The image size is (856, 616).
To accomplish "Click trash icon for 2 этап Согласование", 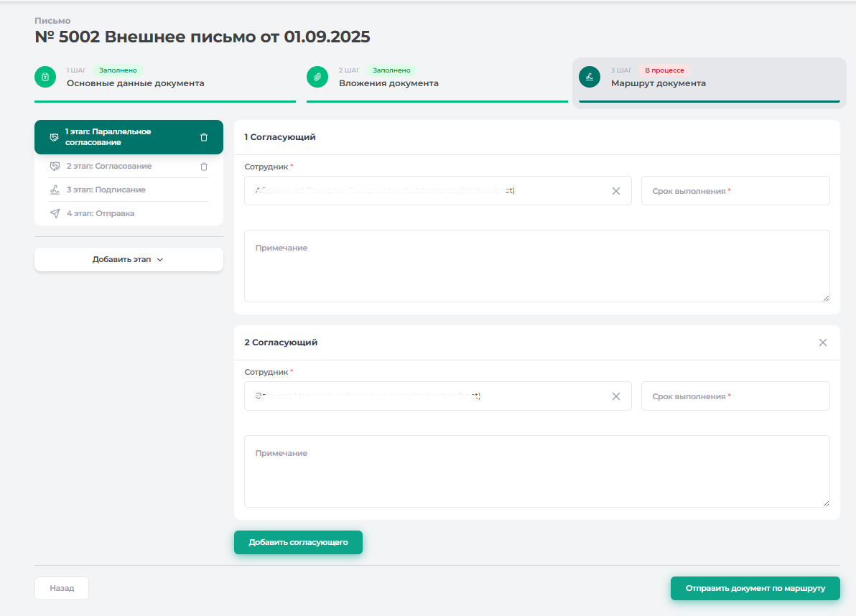I will click(204, 167).
